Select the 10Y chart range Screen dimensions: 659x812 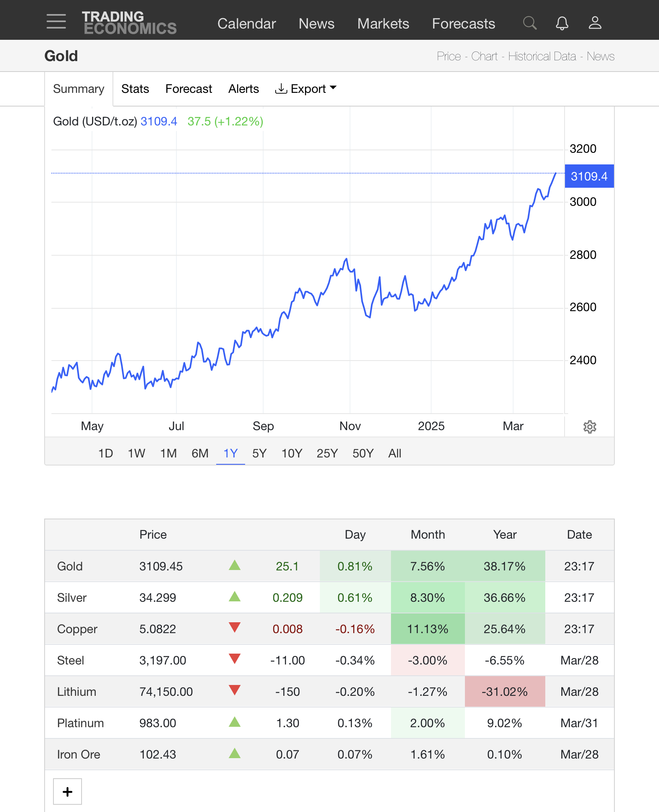click(x=292, y=453)
